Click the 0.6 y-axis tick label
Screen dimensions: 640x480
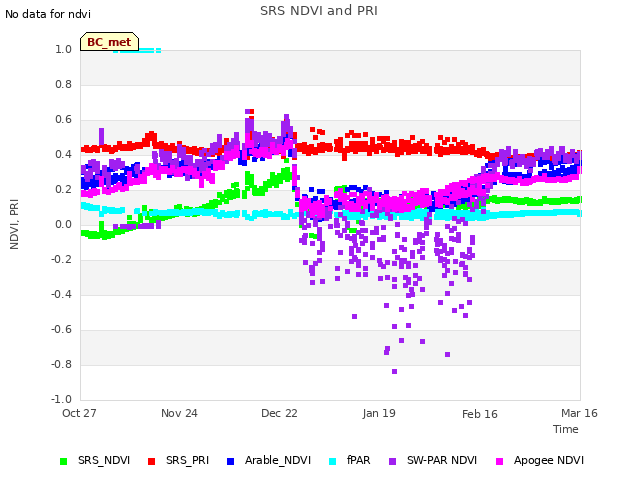coord(63,120)
